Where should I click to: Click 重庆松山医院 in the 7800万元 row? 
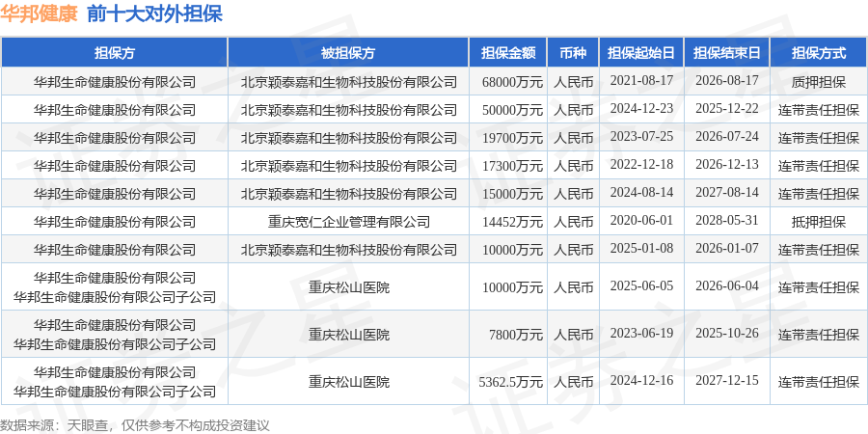click(x=349, y=335)
